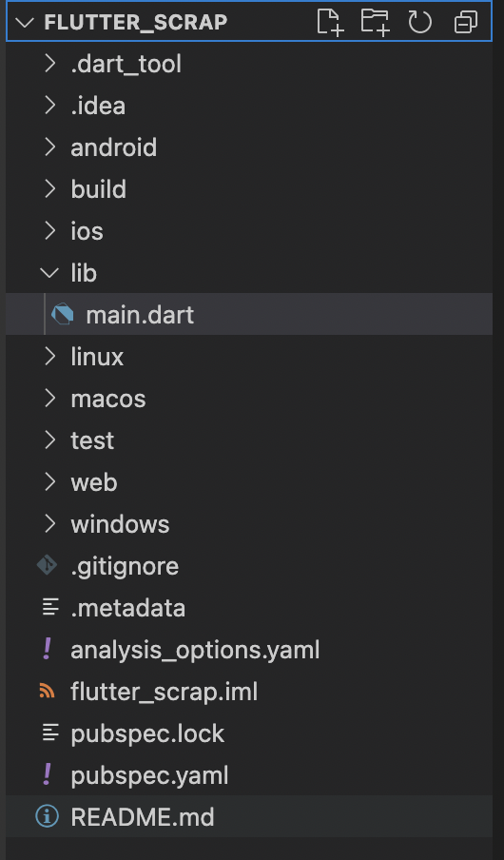504x860 pixels.
Task: Collapse the lib folder
Action: tap(249, 273)
